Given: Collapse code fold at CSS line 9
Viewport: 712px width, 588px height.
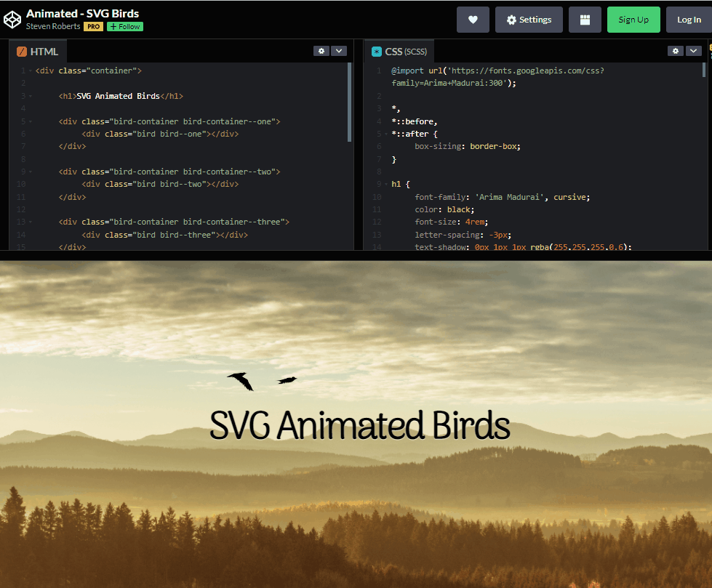Looking at the screenshot, I should click(x=386, y=184).
